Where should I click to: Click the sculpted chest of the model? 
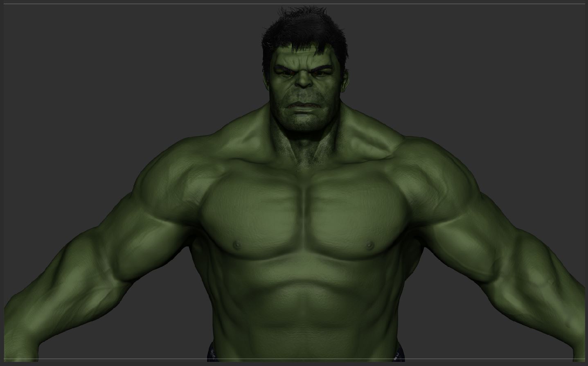pos(304,213)
